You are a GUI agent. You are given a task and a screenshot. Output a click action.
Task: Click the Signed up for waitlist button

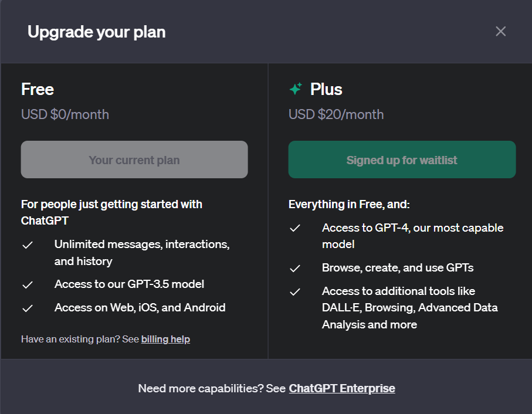[402, 160]
